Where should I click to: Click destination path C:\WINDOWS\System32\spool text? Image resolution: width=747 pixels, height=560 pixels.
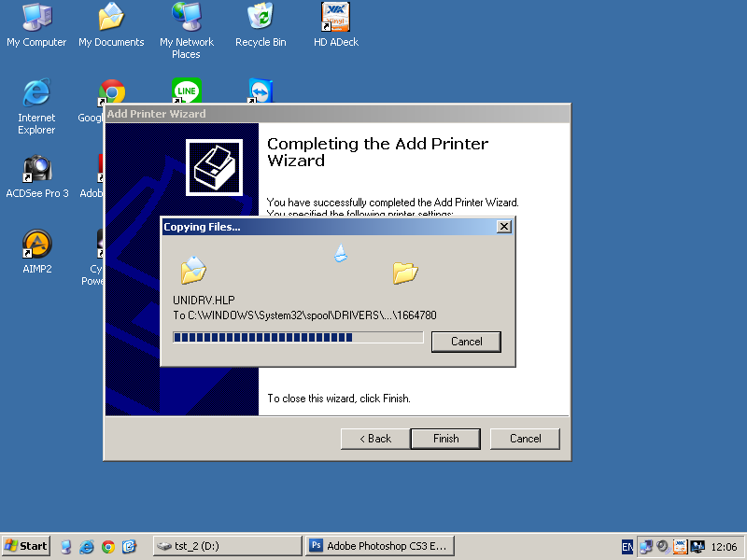tap(305, 315)
